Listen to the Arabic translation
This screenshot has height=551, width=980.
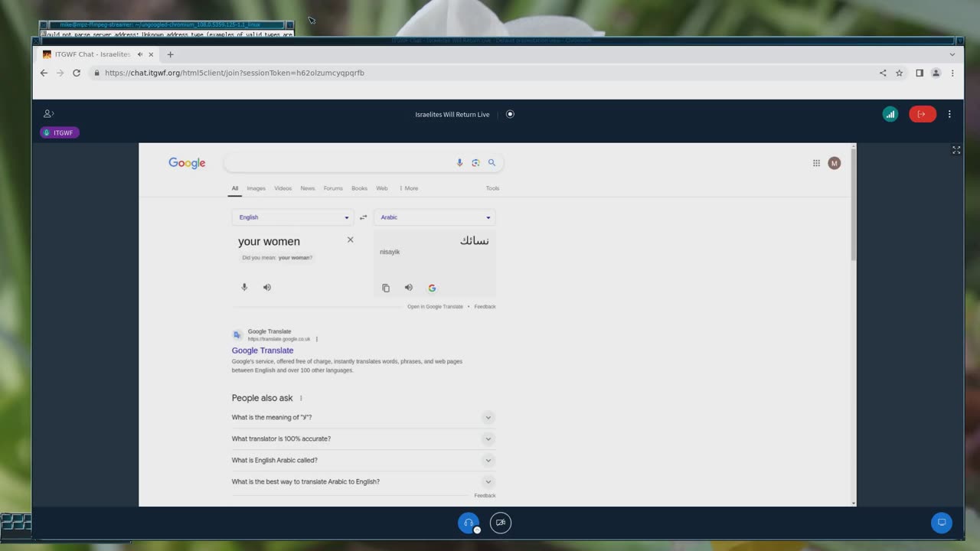coord(409,288)
